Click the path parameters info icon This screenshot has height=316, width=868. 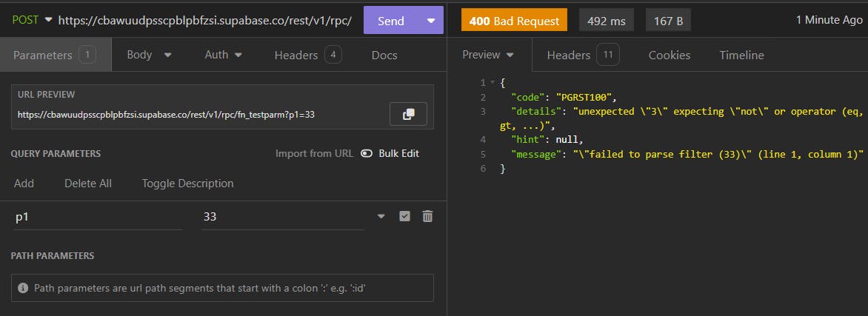click(x=23, y=288)
